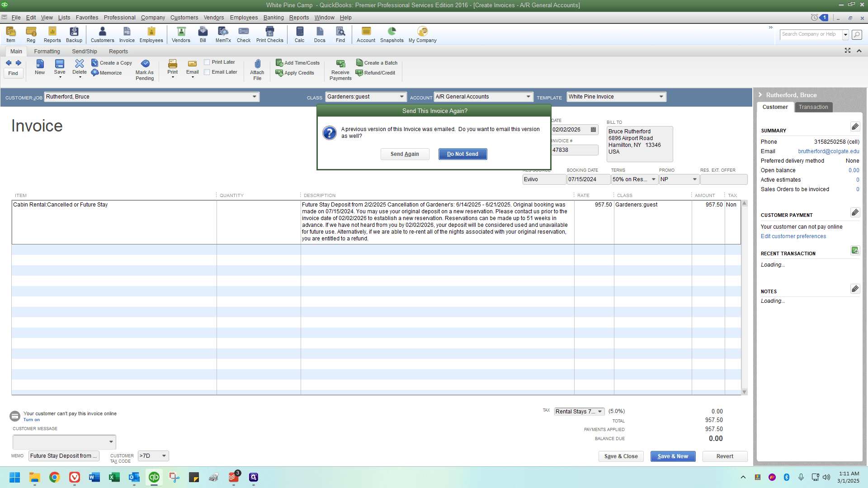The height and width of the screenshot is (488, 868).
Task: Click Apply Credits button
Action: point(295,73)
